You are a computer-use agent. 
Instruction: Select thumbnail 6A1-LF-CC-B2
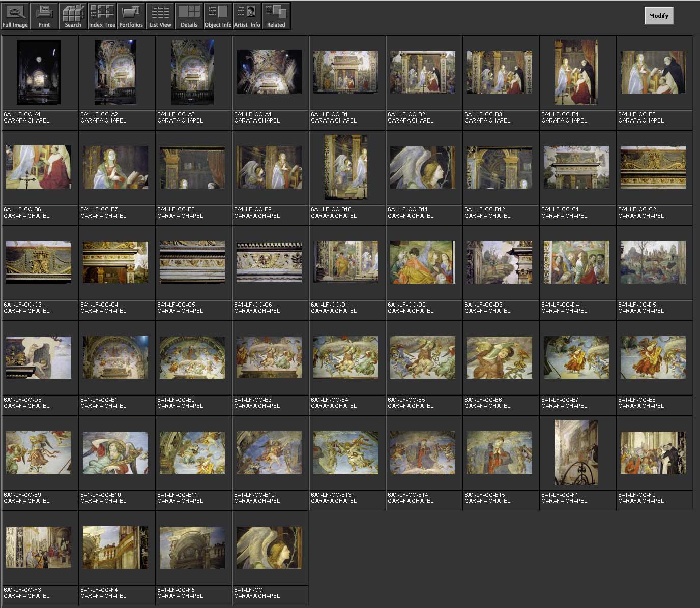(x=423, y=72)
